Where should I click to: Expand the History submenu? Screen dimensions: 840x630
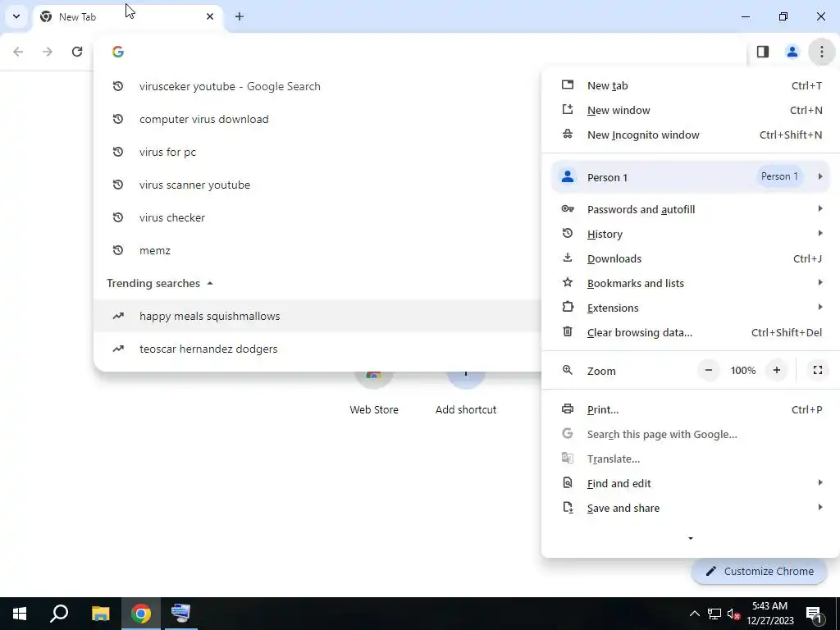pos(691,234)
